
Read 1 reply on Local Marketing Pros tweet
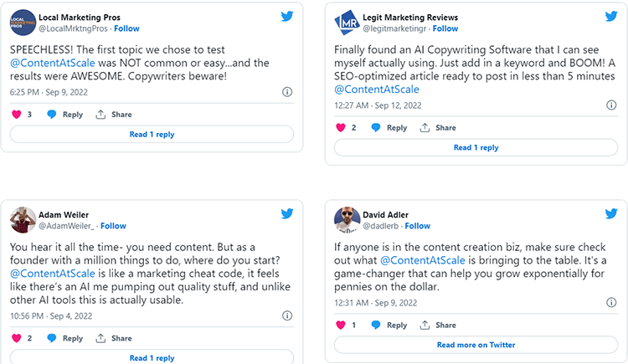pos(152,134)
